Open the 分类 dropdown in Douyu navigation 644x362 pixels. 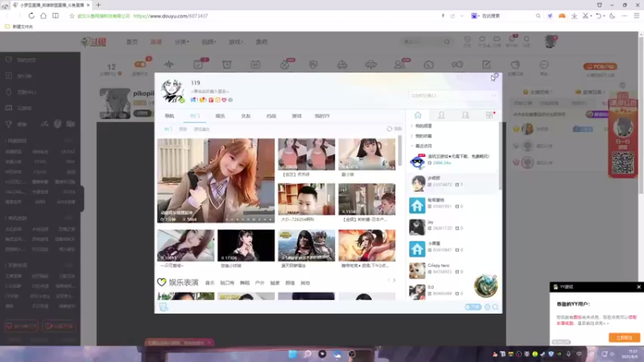[182, 42]
